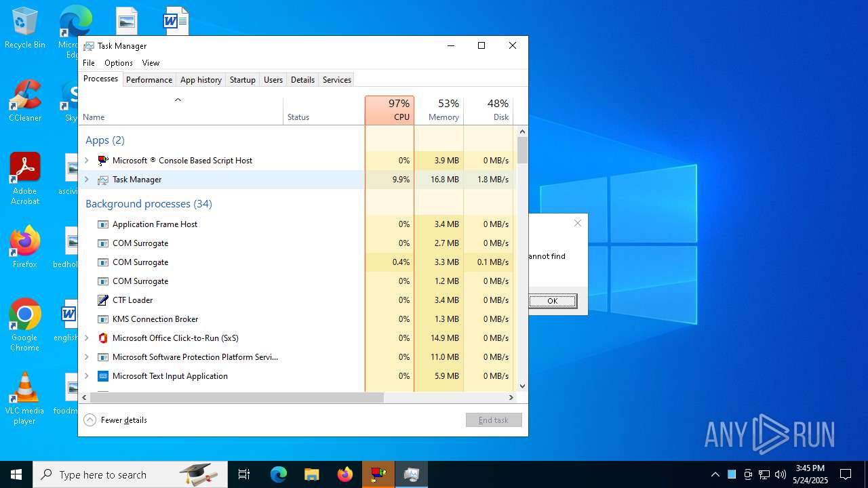Click the horizontal scrollbar thumb
The height and width of the screenshot is (488, 868).
(236, 398)
